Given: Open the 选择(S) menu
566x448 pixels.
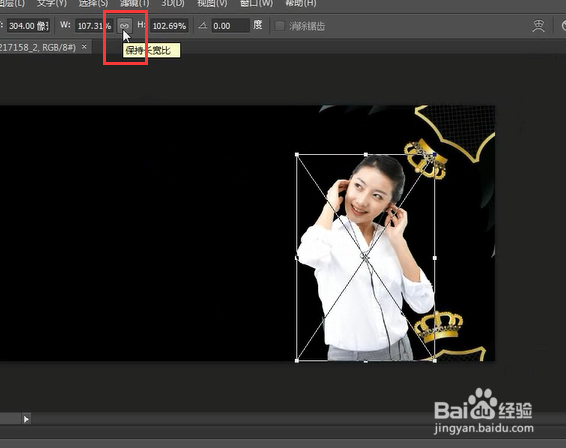Looking at the screenshot, I should pos(93,4).
